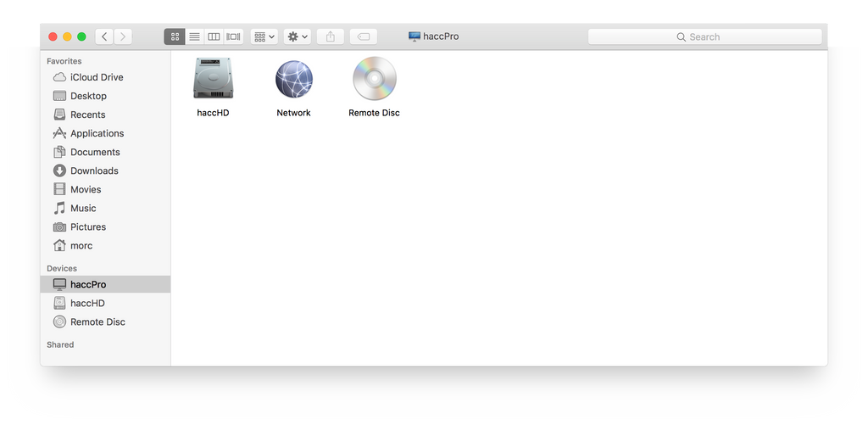Switch to Cover Flow view
Screen dimensions: 868x436
click(233, 36)
